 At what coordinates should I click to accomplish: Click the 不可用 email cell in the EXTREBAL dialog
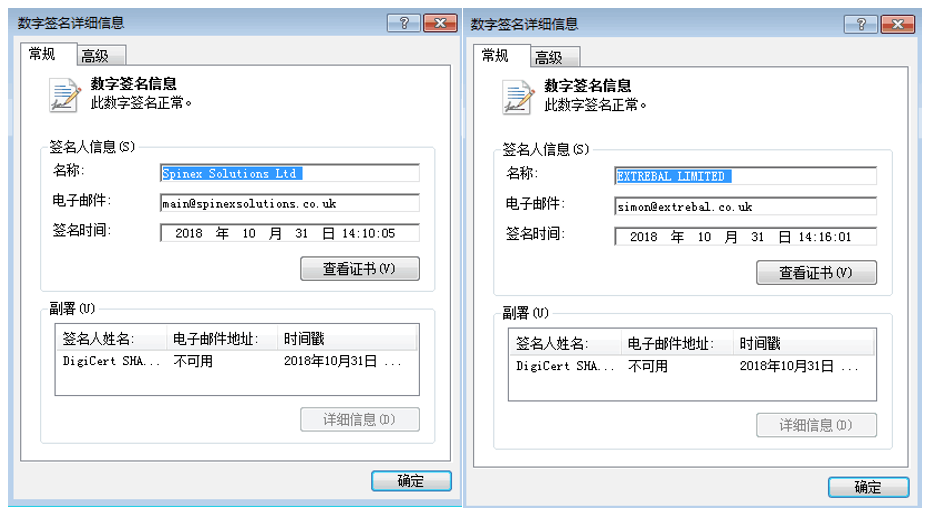click(648, 366)
